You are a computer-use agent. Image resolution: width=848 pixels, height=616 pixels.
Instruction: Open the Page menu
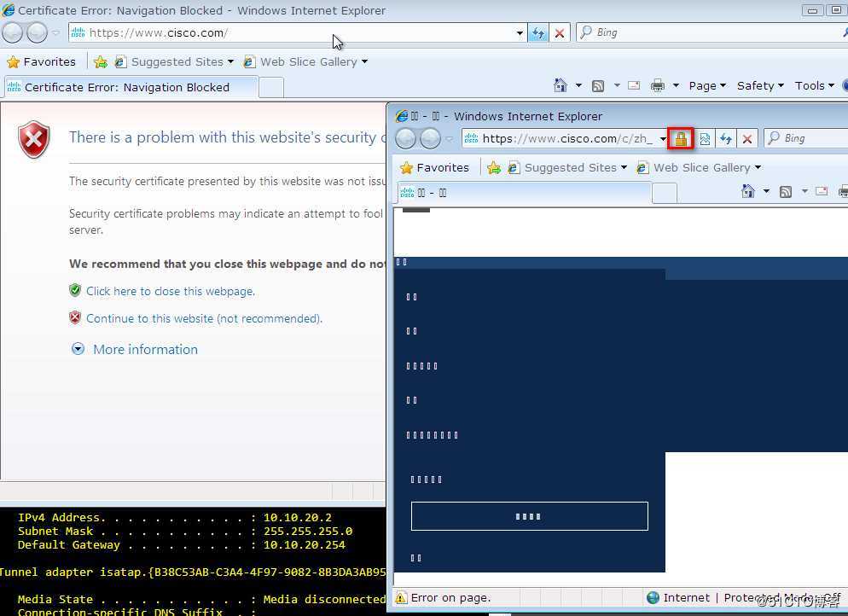(x=707, y=85)
